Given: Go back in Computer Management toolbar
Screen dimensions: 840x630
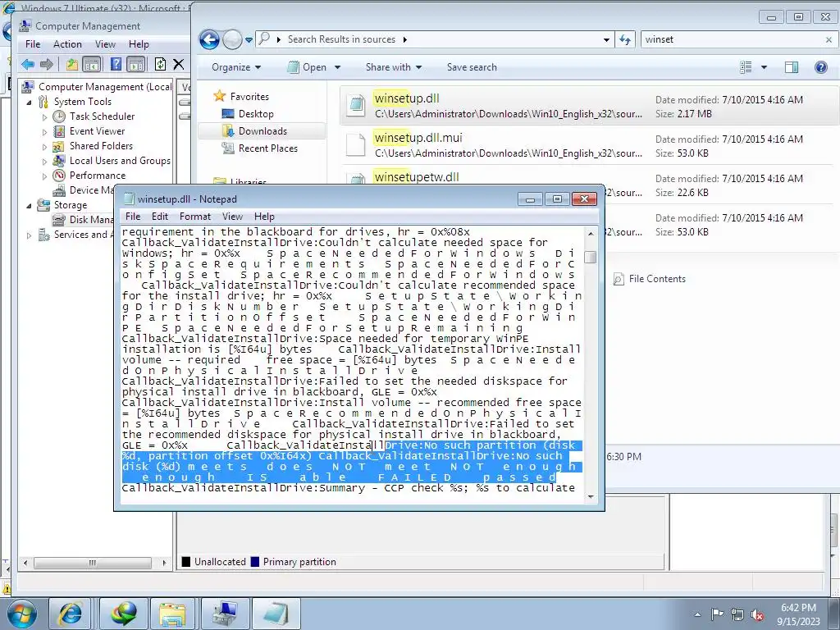Looking at the screenshot, I should pos(28,64).
